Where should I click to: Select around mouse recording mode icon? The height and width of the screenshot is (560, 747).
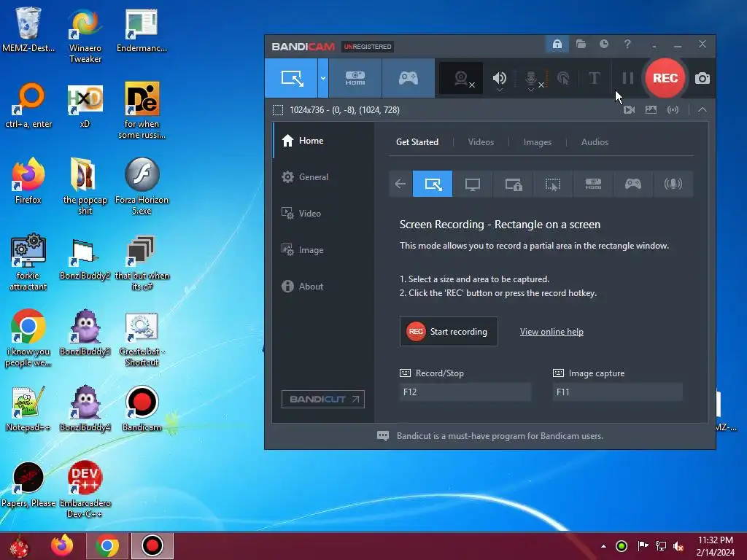pos(553,184)
